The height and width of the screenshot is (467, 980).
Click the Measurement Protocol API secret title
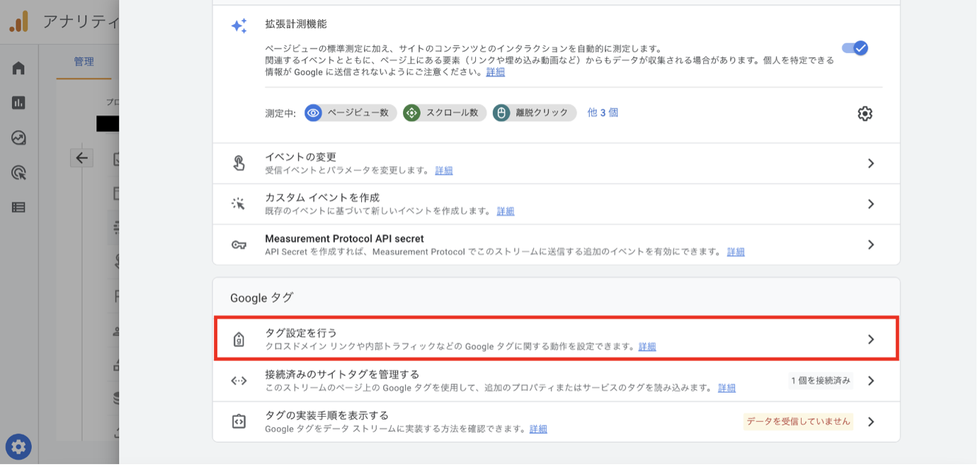click(x=344, y=238)
